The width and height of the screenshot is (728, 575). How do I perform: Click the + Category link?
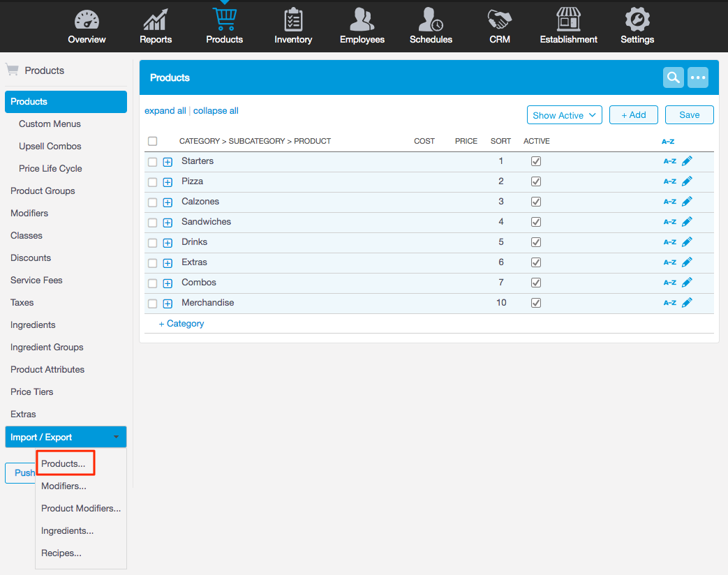tap(181, 324)
